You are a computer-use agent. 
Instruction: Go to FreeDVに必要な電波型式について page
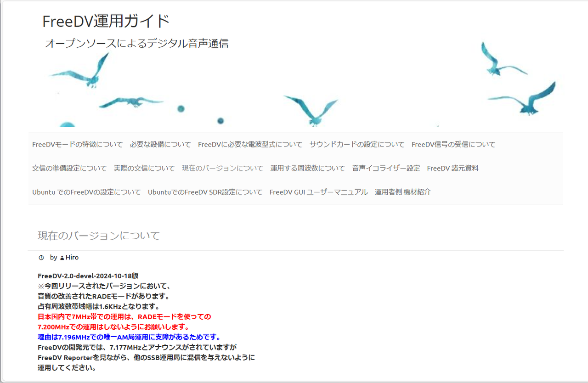coord(250,144)
